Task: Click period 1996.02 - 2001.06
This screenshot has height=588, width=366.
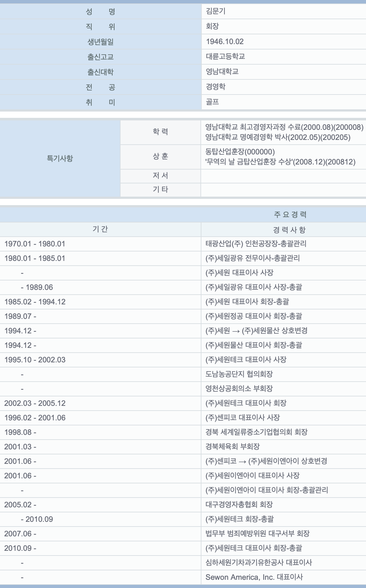Action: click(35, 418)
